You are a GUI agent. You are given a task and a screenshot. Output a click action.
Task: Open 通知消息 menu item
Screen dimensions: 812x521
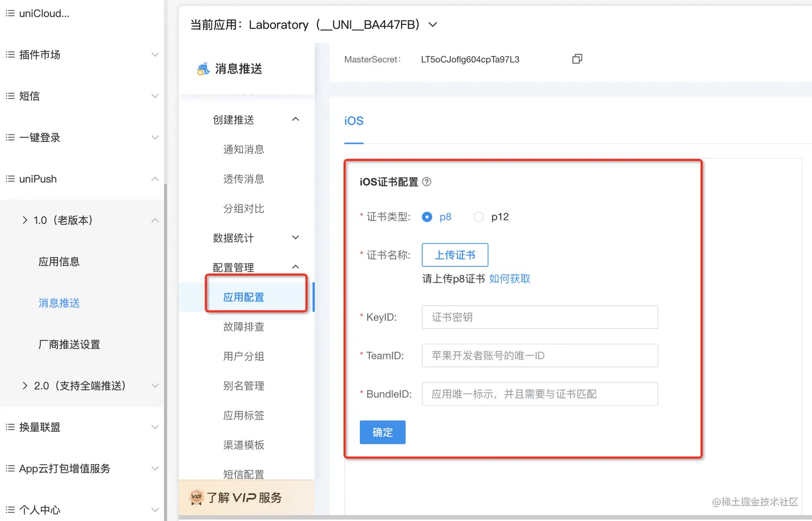pyautogui.click(x=244, y=149)
